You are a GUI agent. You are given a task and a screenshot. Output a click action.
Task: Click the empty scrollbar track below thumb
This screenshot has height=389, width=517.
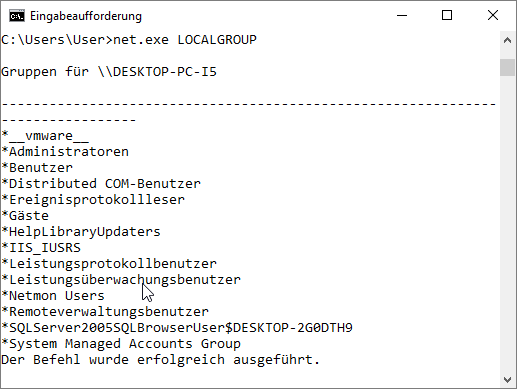tap(507, 223)
